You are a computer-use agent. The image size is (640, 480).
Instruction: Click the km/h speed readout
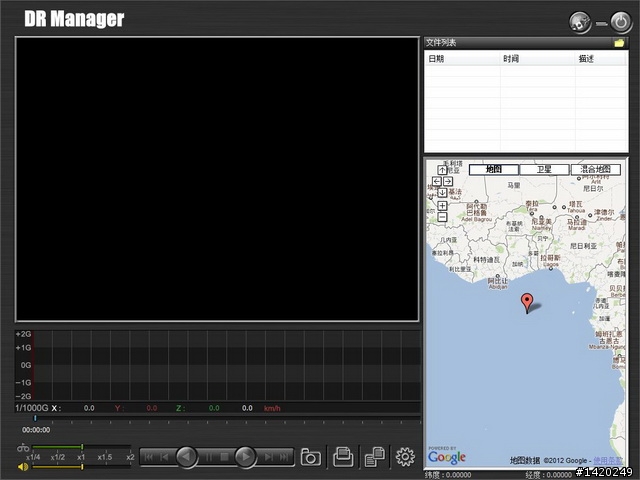pos(272,408)
